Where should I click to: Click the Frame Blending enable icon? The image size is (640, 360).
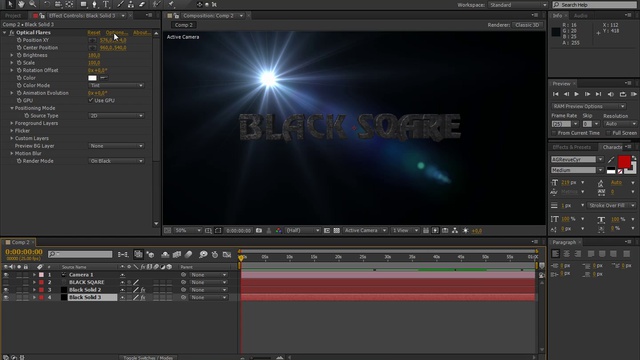pos(177,254)
